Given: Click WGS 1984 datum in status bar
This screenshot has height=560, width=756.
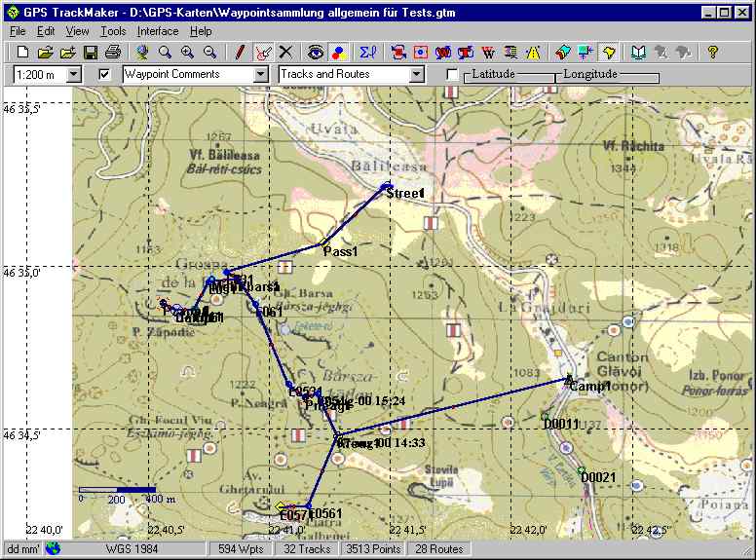Looking at the screenshot, I should coord(132,549).
